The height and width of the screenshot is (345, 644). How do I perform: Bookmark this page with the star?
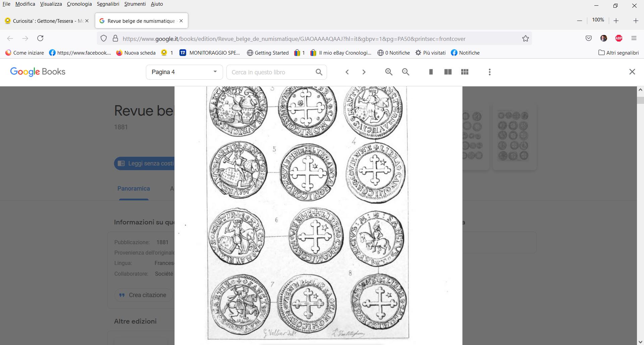click(526, 39)
